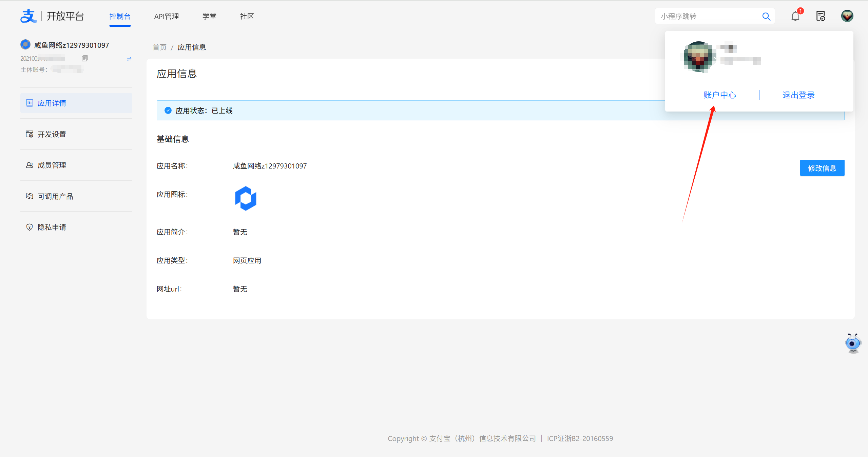868x457 pixels.
Task: Open 开发设置 in the sidebar
Action: pyautogui.click(x=76, y=134)
